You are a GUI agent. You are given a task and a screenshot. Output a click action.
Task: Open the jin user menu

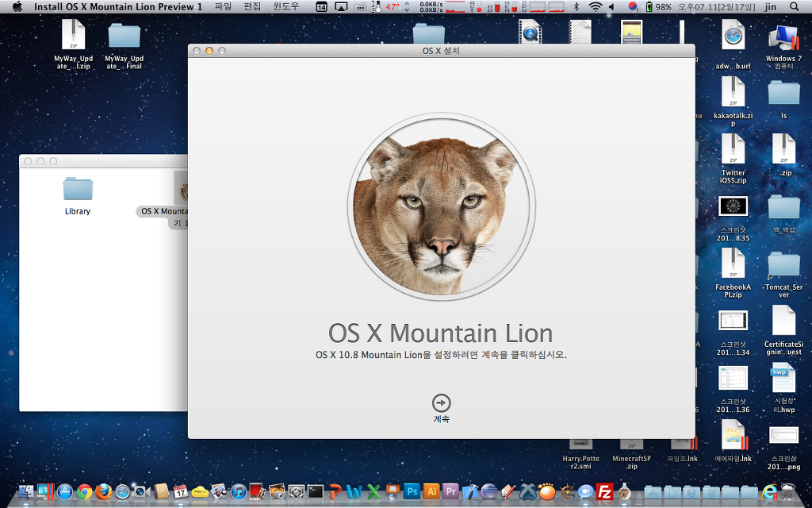(771, 6)
